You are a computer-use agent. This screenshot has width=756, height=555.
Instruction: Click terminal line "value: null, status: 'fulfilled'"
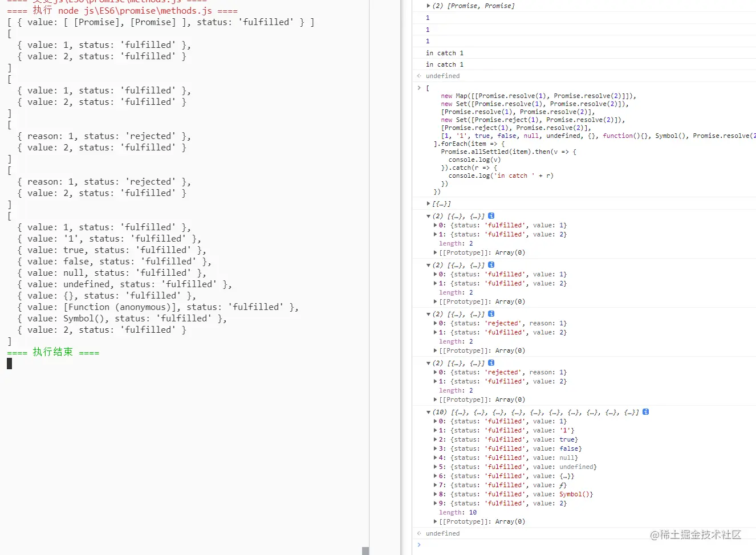[112, 273]
